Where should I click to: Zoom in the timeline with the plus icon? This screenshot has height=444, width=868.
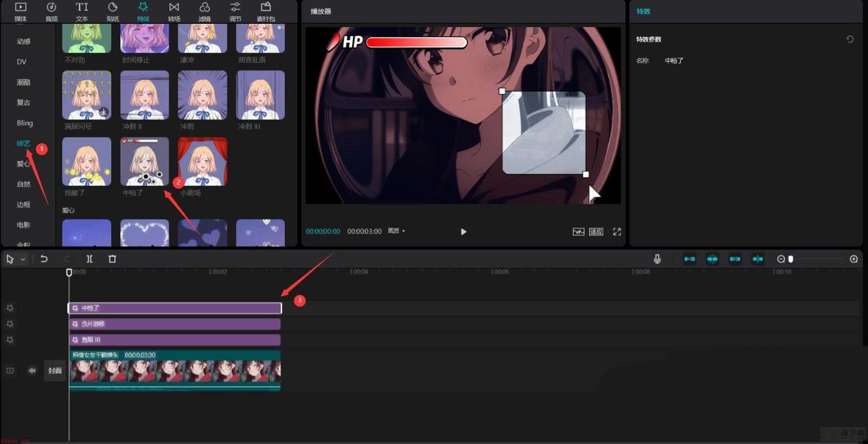853,259
